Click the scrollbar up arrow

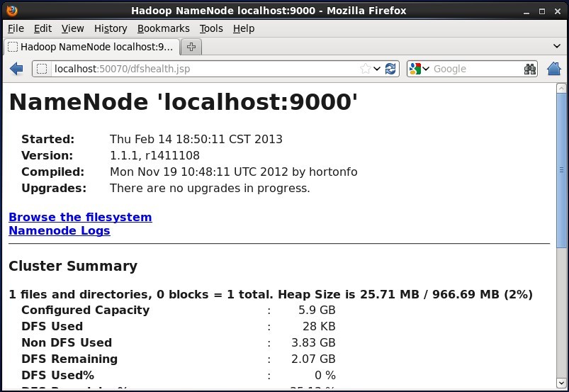561,88
